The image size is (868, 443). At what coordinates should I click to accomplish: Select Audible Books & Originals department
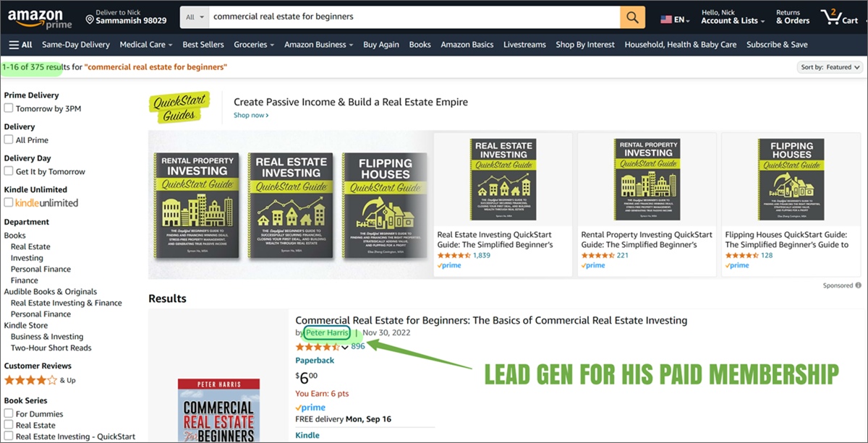[51, 292]
